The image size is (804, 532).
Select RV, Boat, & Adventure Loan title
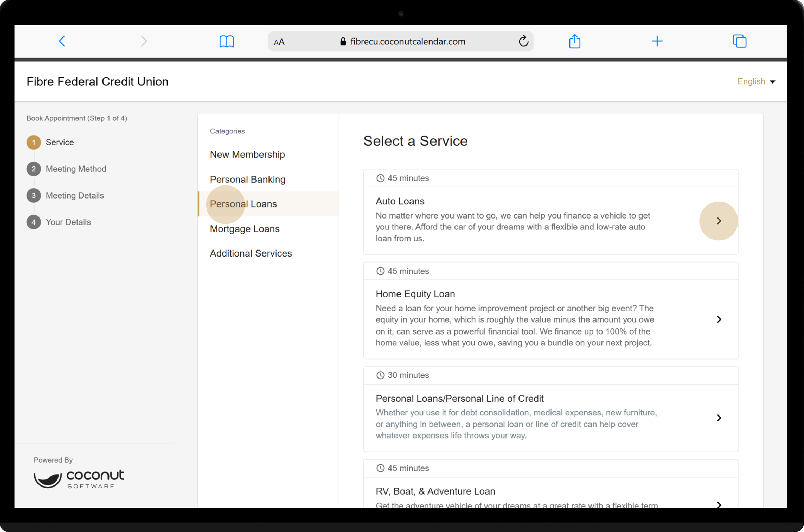(x=435, y=491)
